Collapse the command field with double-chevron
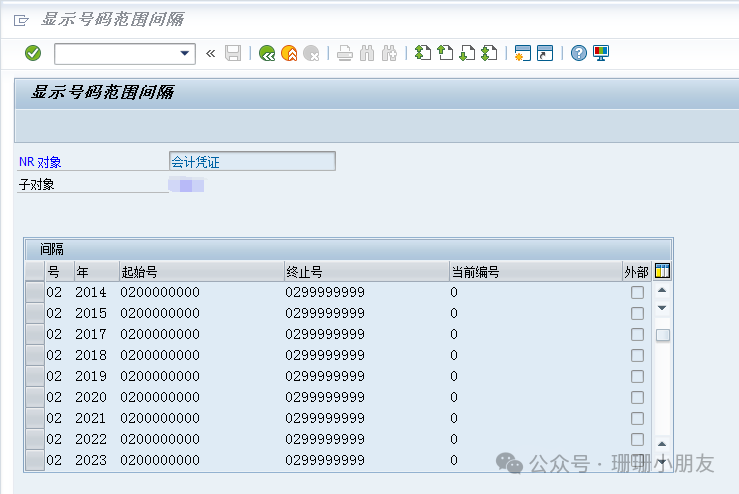 point(210,53)
